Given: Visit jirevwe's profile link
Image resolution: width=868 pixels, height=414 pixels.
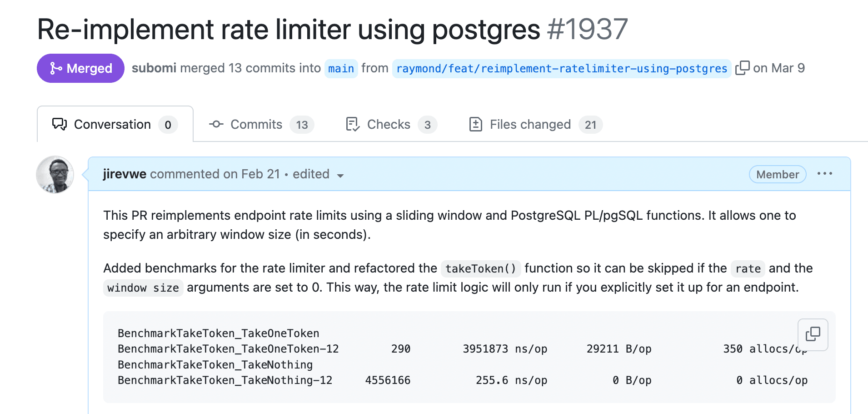Looking at the screenshot, I should click(124, 174).
